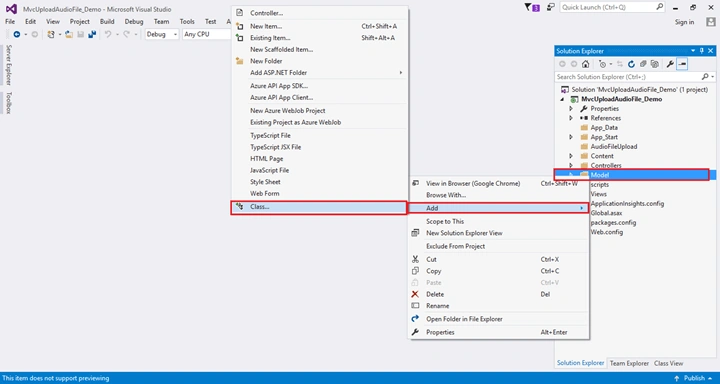Image resolution: width=720 pixels, height=384 pixels.
Task: Open the Any CPU platform dropdown
Action: [x=206, y=34]
